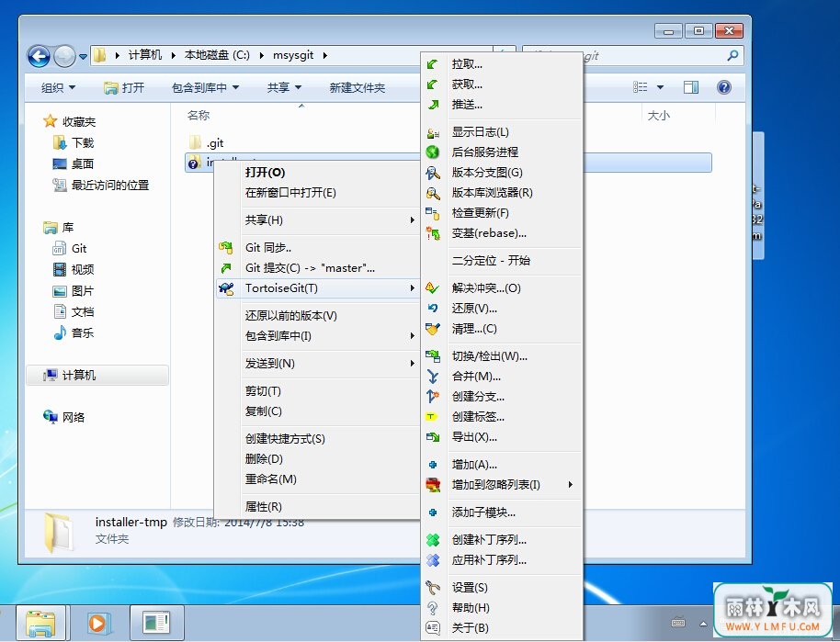This screenshot has height=642, width=840.
Task: Click the Revert (还原) icon
Action: point(432,309)
